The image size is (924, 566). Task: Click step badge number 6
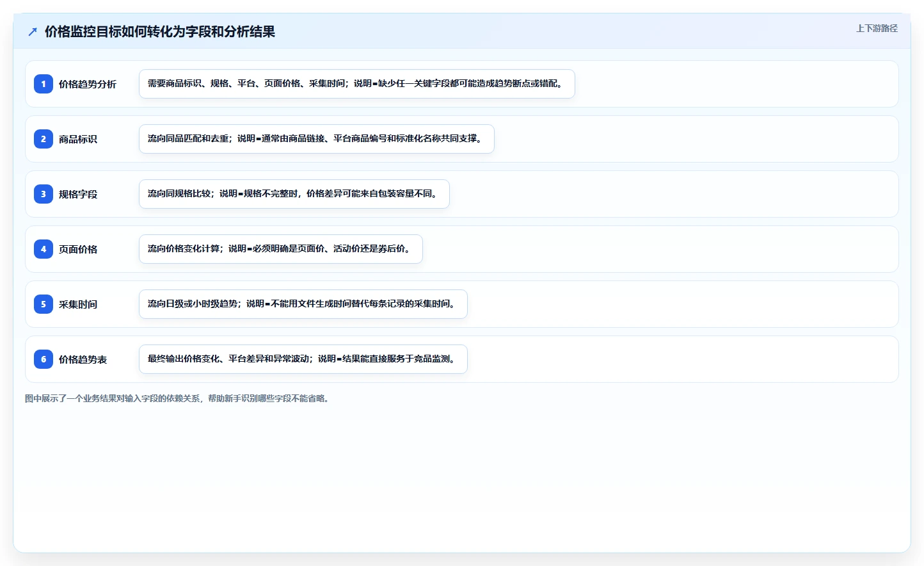tap(44, 359)
